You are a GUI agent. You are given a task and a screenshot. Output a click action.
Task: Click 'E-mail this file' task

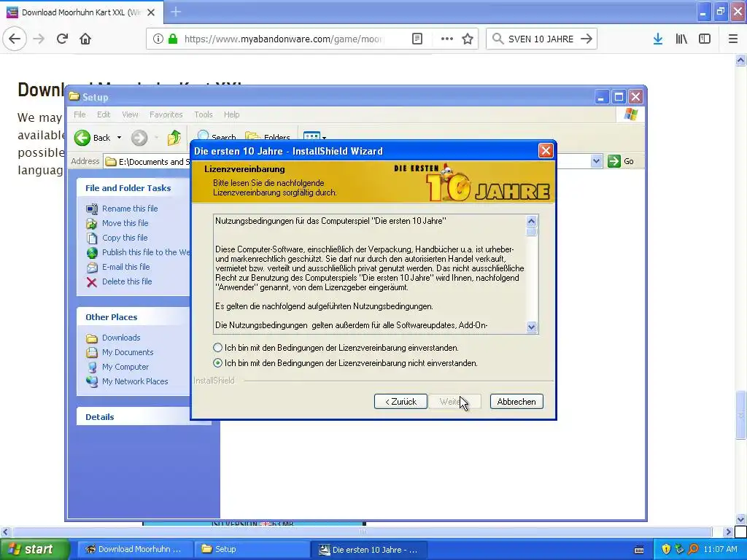click(x=125, y=267)
